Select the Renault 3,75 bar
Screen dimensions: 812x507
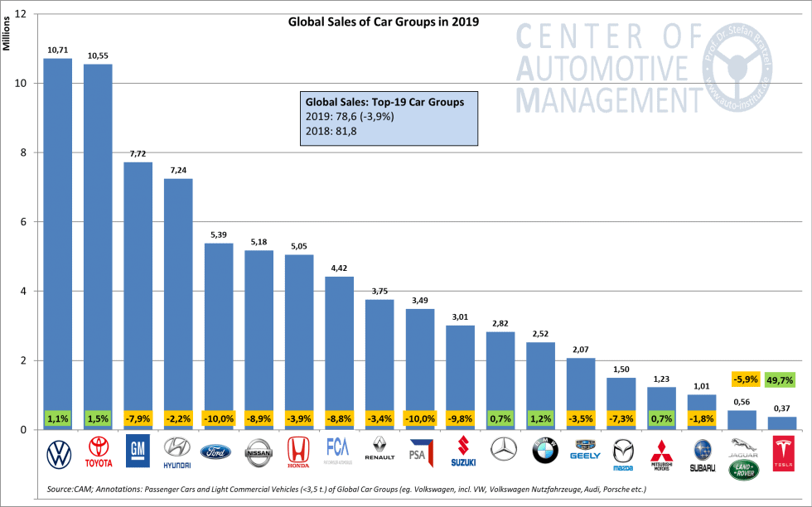tap(379, 365)
